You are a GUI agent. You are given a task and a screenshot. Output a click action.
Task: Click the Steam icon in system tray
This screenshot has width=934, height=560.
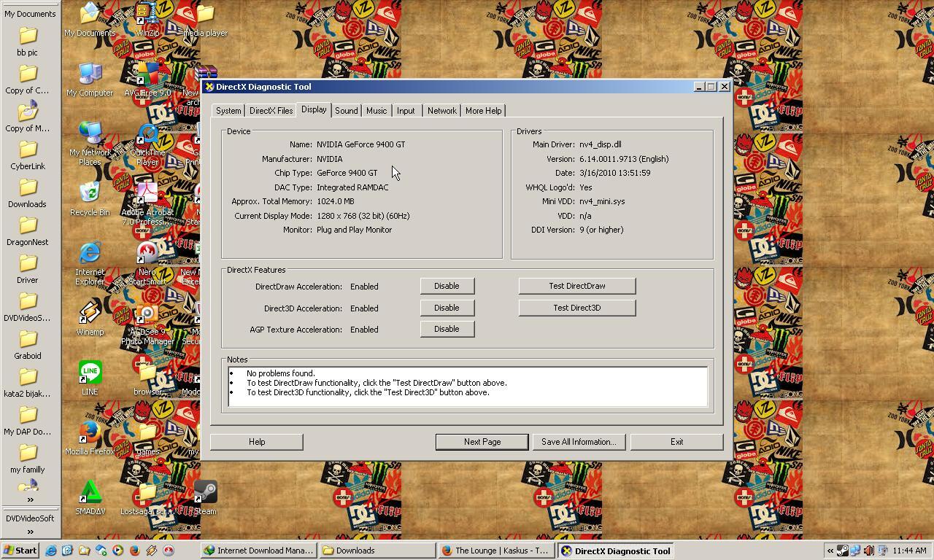(x=842, y=551)
